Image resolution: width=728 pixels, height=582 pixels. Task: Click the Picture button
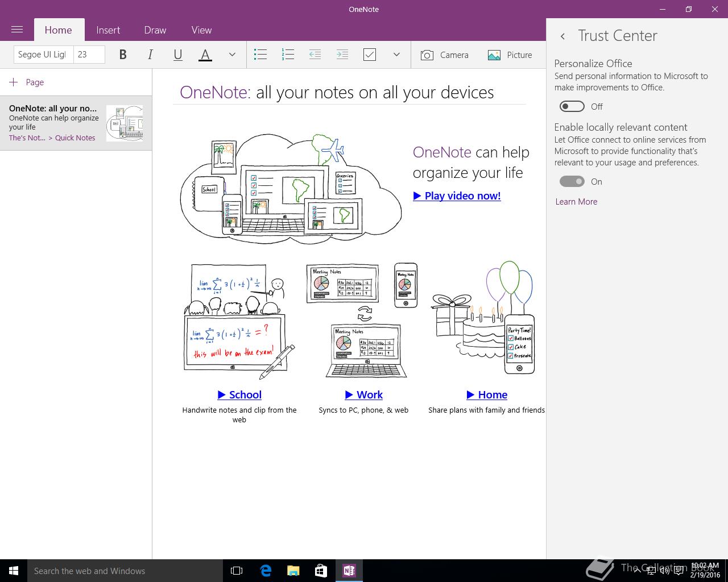click(510, 55)
